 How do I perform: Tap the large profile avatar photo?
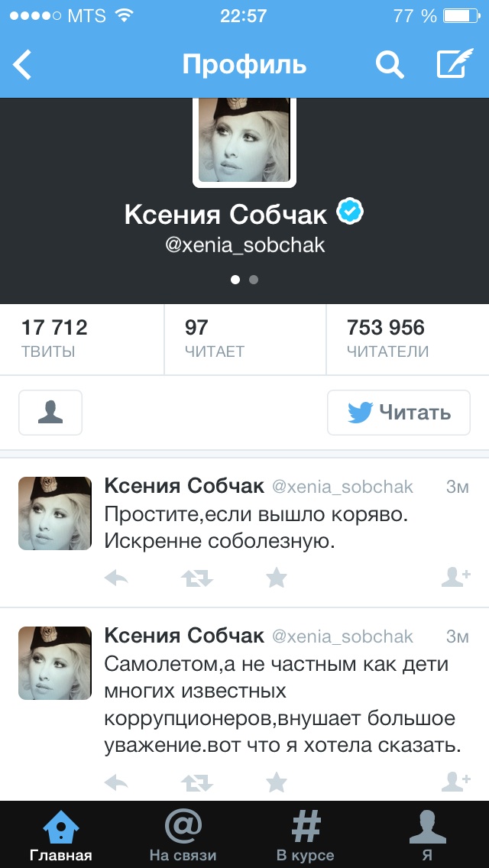pos(244,141)
